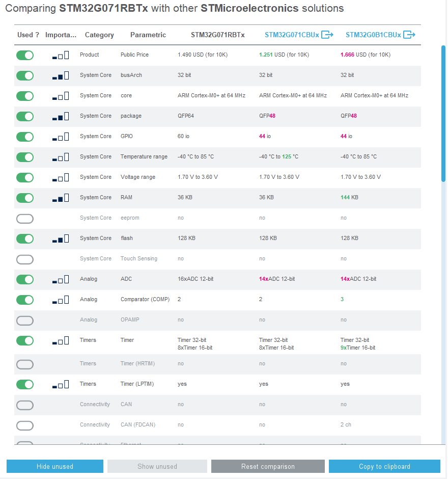Select the "1.666 USD (for 10K)" price cell
The width and height of the screenshot is (448, 479).
point(366,55)
